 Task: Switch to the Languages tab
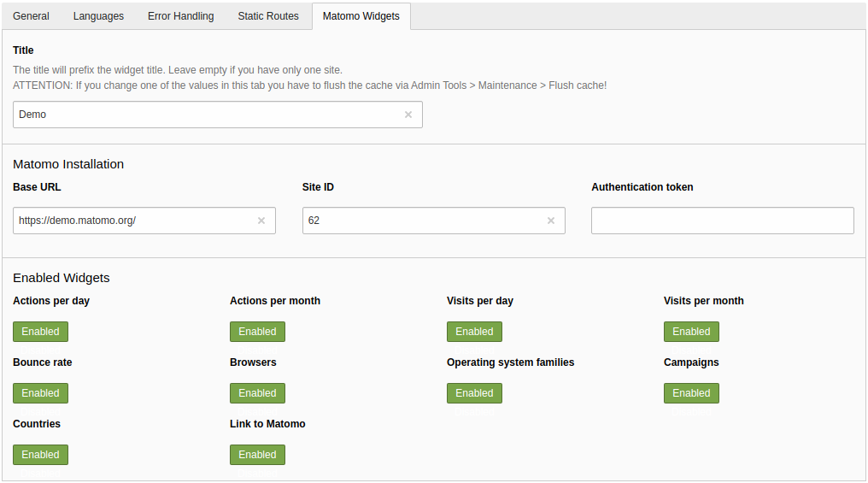click(98, 16)
